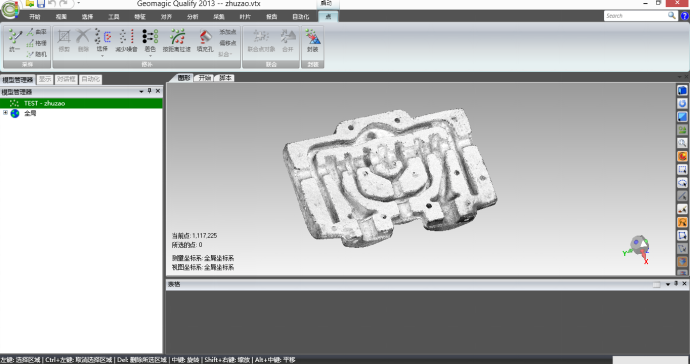Image resolution: width=690 pixels, height=364 pixels.
Task: Click the Save icon in quick access toolbar
Action: 41,4
